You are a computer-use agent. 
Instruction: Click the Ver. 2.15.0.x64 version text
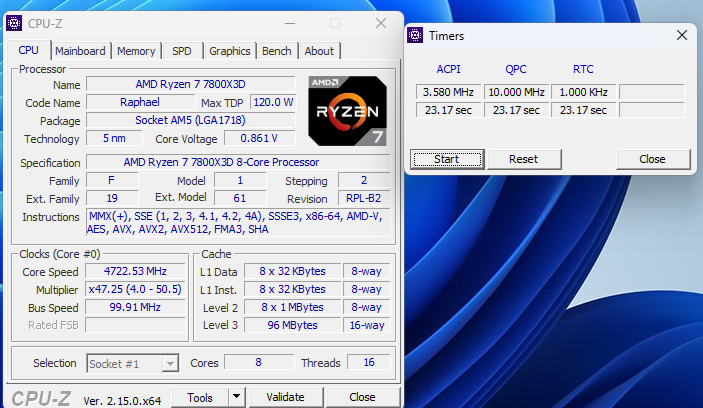coord(122,401)
